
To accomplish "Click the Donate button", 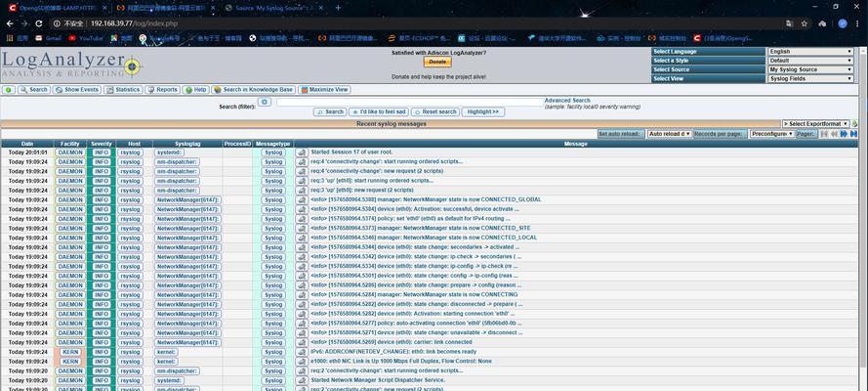I will click(437, 62).
